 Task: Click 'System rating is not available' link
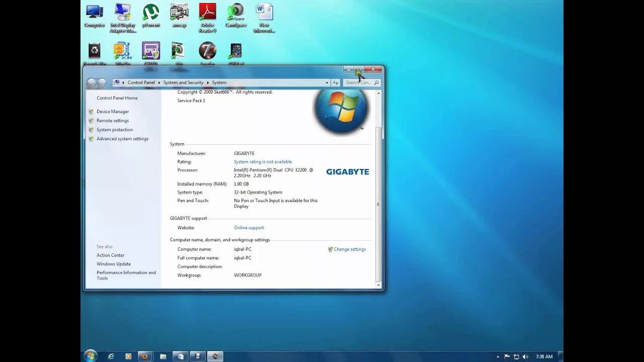263,162
